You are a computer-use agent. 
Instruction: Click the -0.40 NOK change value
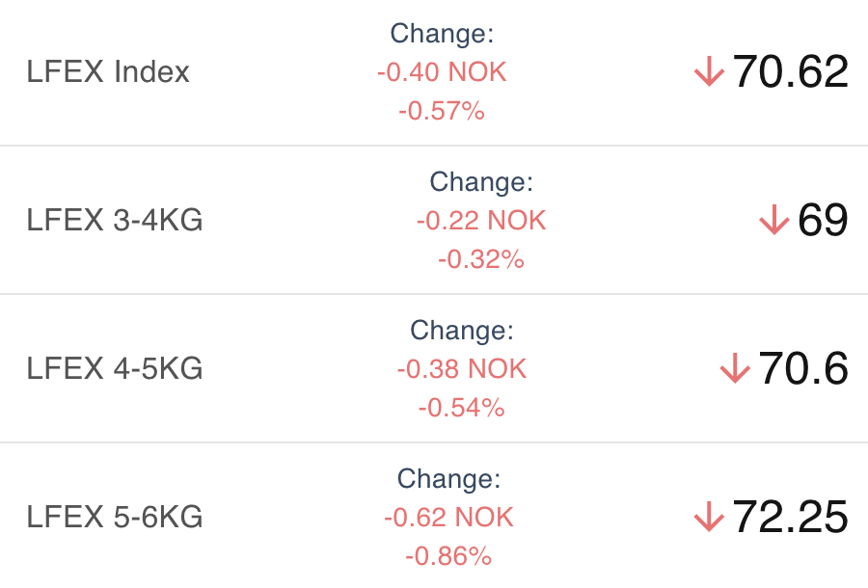tap(442, 72)
